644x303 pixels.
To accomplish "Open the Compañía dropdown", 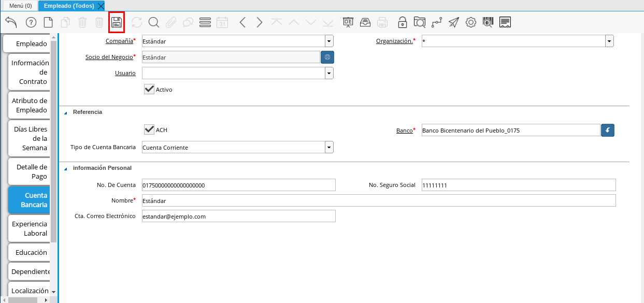I will (x=329, y=41).
